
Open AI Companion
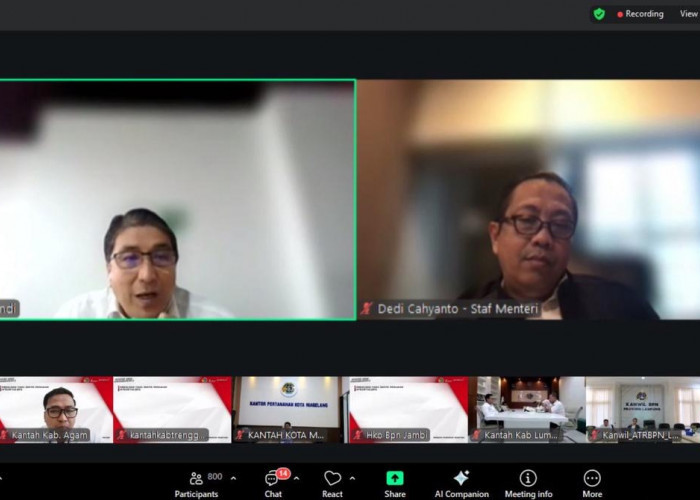(461, 480)
